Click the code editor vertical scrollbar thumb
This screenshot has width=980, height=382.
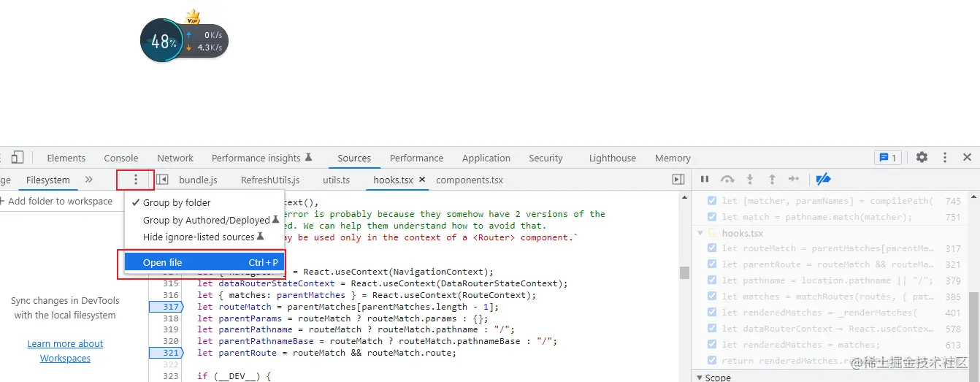click(x=684, y=272)
